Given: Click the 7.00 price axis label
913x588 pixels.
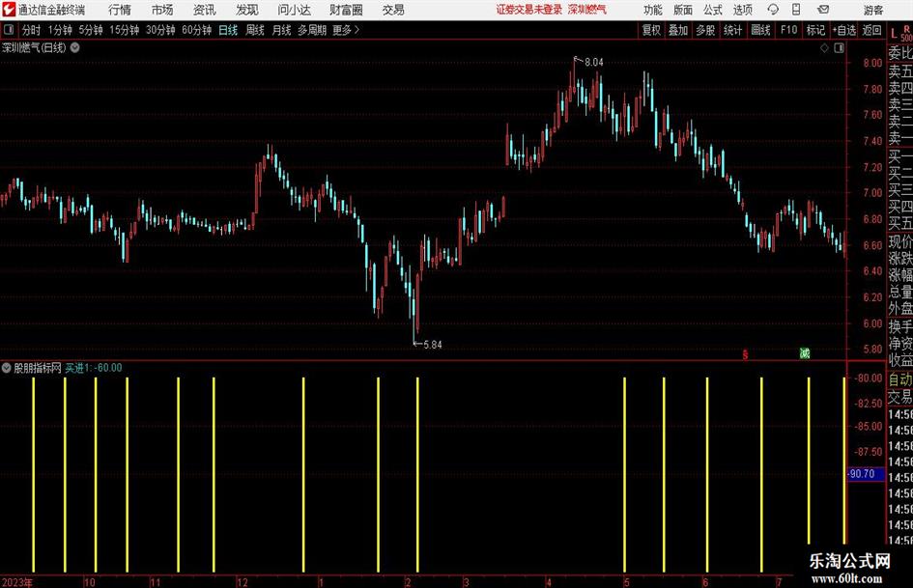Looking at the screenshot, I should click(x=872, y=193).
